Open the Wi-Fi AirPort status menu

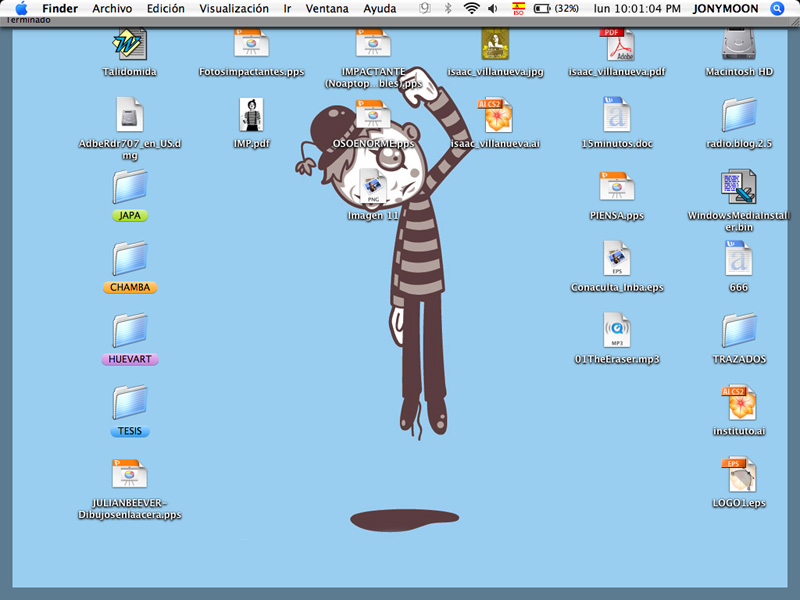(x=471, y=8)
